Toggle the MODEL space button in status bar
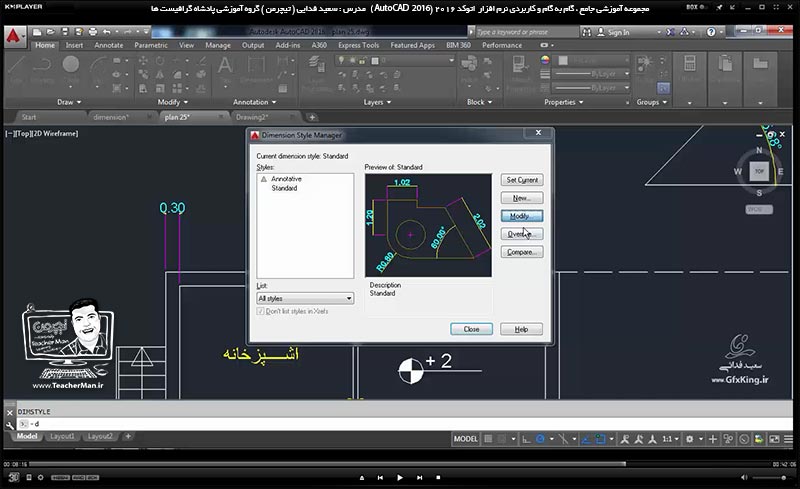 coord(466,439)
